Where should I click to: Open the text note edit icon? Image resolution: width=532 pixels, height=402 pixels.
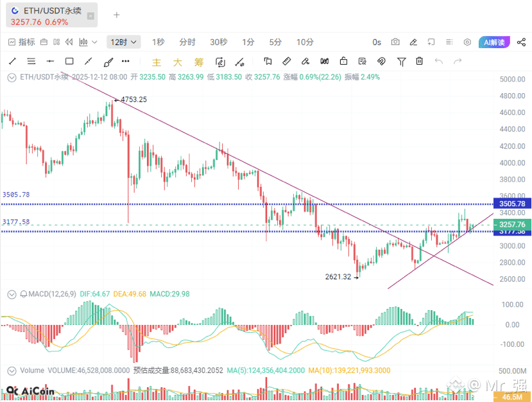pos(363,62)
